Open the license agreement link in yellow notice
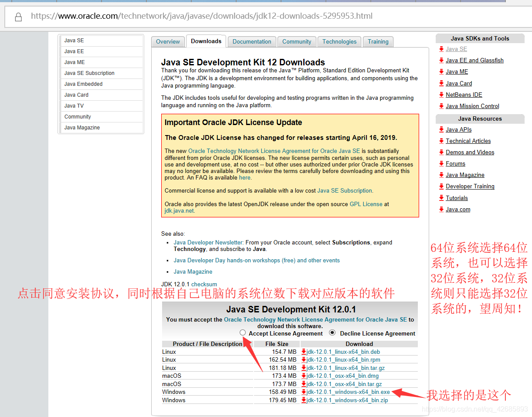The width and height of the screenshot is (532, 417). click(x=274, y=151)
